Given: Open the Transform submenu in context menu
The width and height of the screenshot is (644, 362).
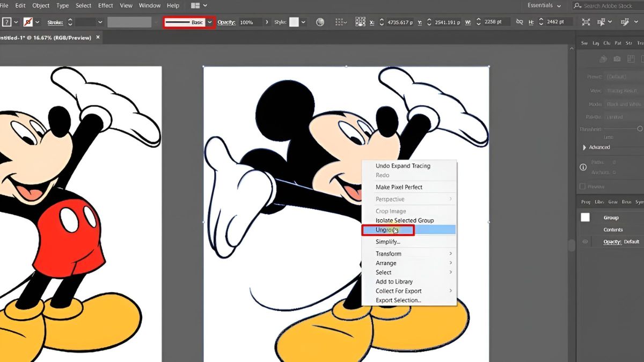Looking at the screenshot, I should (x=409, y=254).
